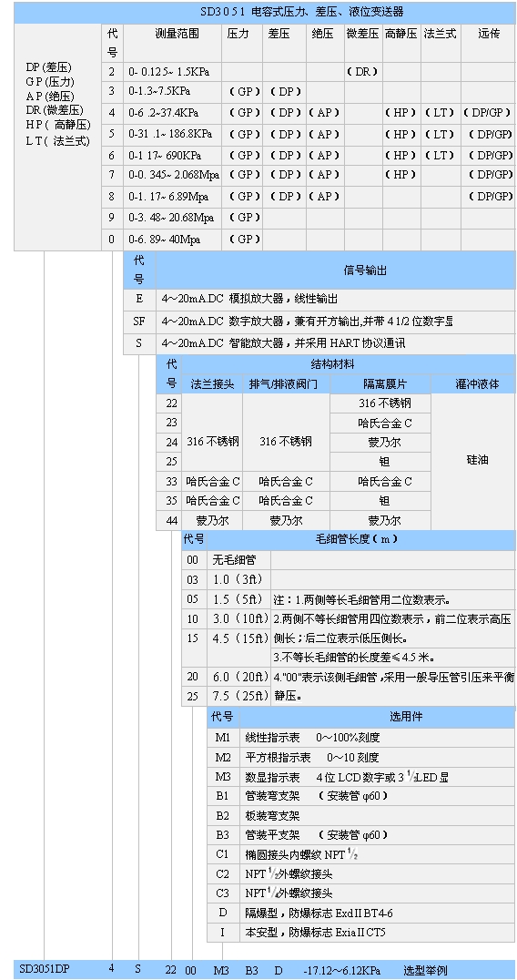This screenshot has height=980, width=517.
Task: Select the '测量范围' column header
Action: coord(177,33)
